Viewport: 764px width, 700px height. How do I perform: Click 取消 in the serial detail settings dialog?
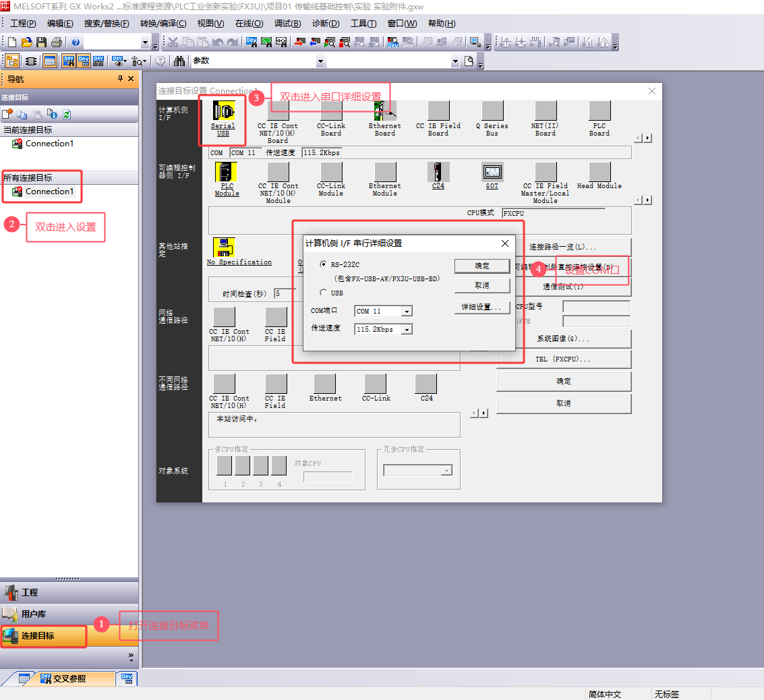482,285
